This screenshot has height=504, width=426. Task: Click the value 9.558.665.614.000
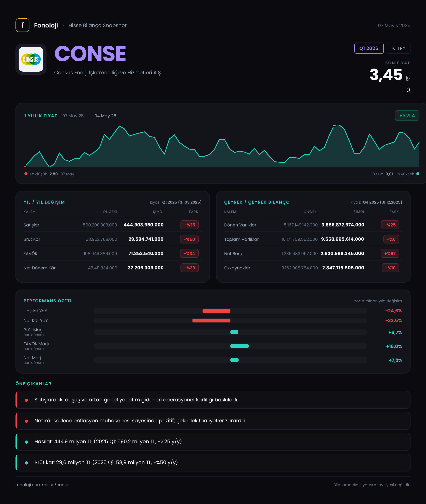[x=342, y=239]
